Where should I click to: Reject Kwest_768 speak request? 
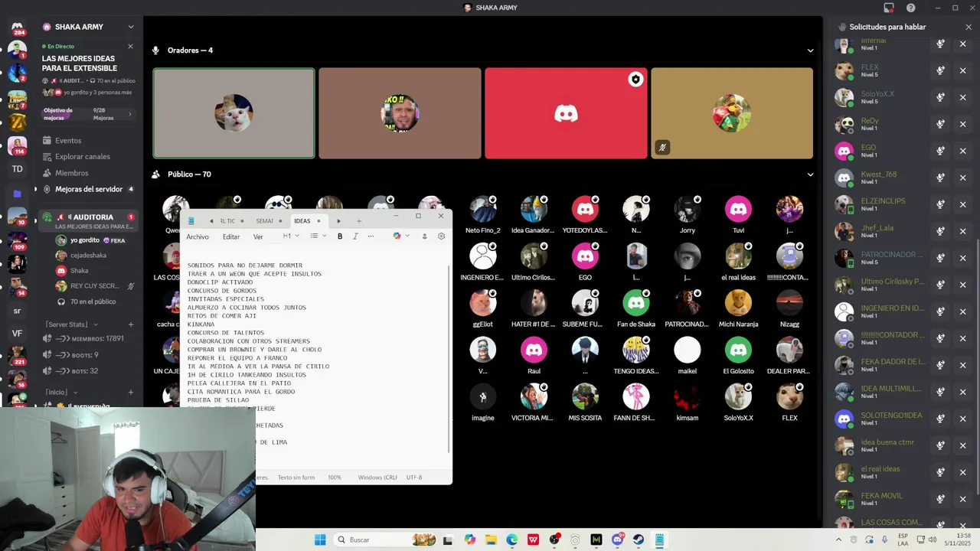point(963,178)
